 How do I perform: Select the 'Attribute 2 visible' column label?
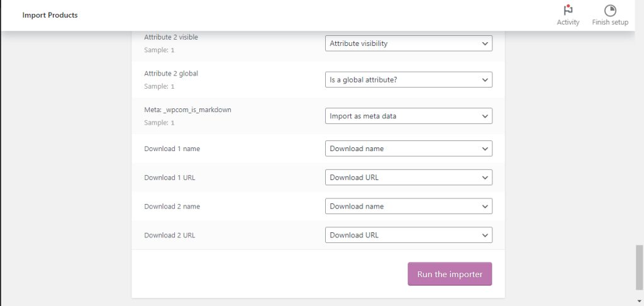[x=171, y=37]
